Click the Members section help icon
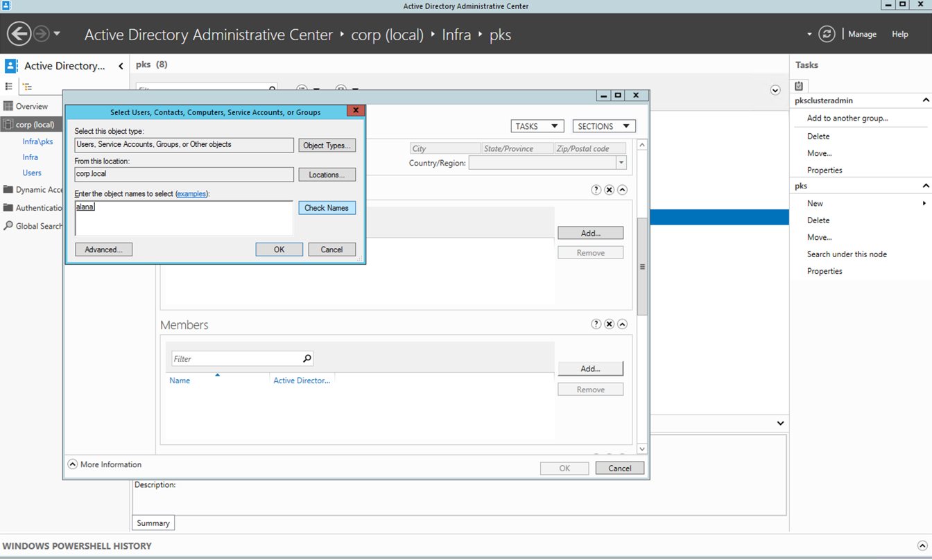The width and height of the screenshot is (932, 560). (596, 324)
